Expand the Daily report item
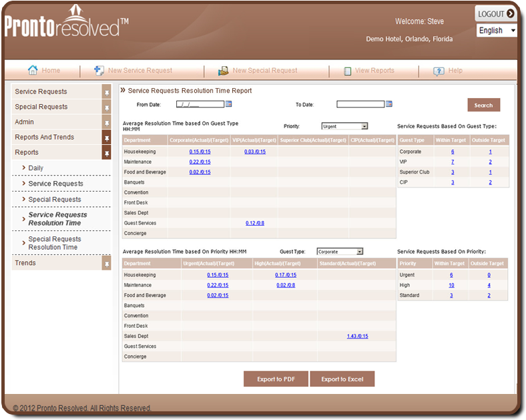 pyautogui.click(x=36, y=168)
